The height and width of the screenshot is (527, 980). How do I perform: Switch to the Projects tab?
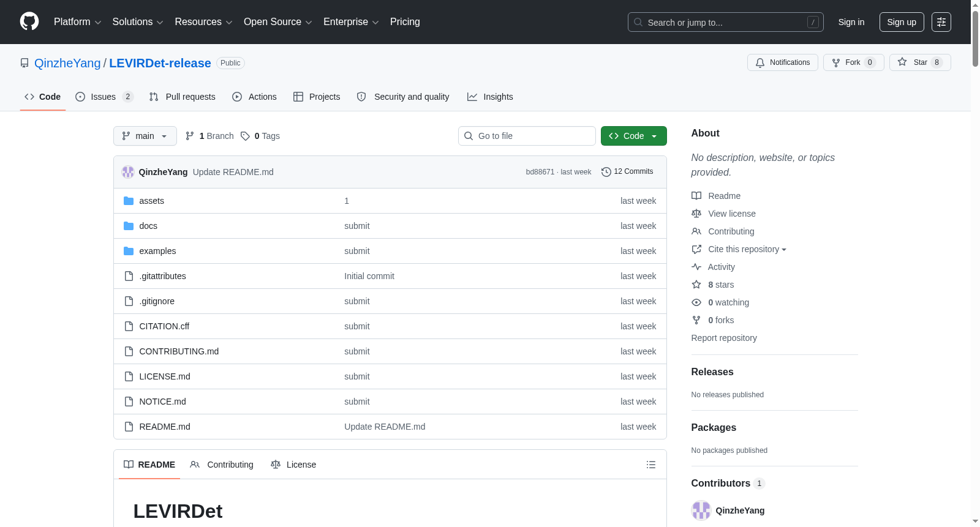pos(317,97)
